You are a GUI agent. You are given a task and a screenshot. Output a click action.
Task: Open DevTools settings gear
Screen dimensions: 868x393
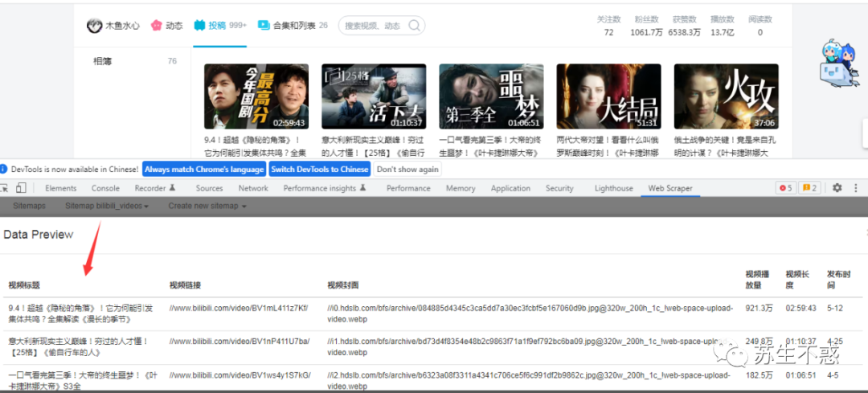click(x=837, y=188)
